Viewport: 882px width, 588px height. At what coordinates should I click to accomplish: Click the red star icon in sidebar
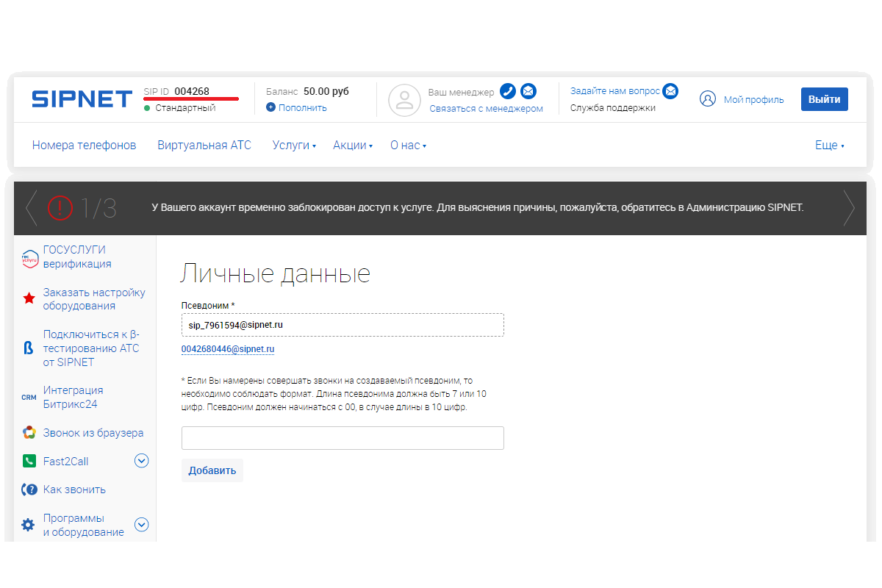(x=29, y=299)
